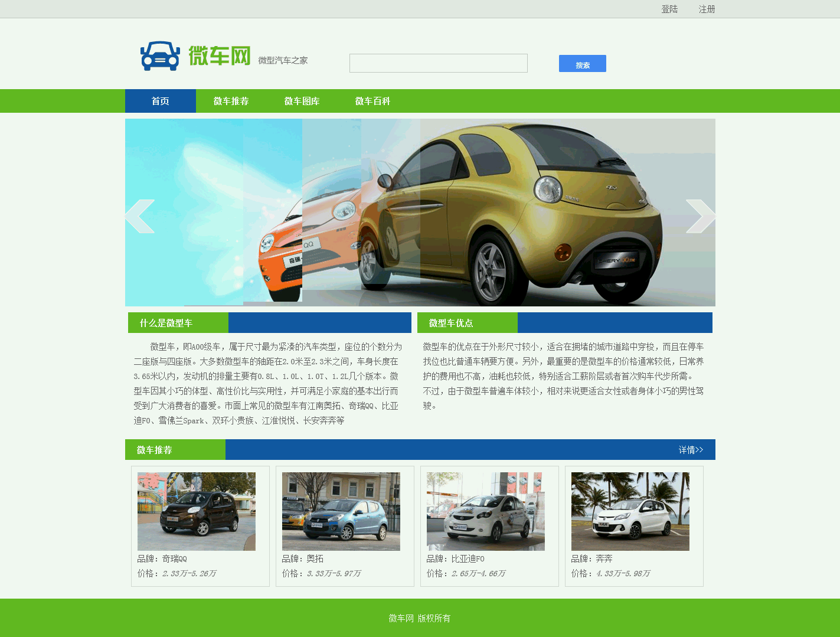The width and height of the screenshot is (840, 637).
Task: Click the price 4.33万-5.98万
Action: pos(623,573)
